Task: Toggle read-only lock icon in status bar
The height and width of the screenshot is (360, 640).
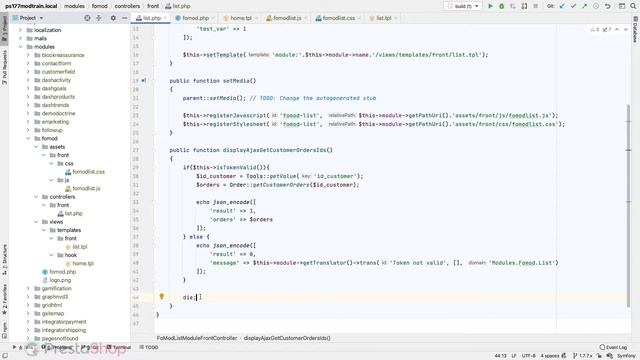Action: coord(600,356)
